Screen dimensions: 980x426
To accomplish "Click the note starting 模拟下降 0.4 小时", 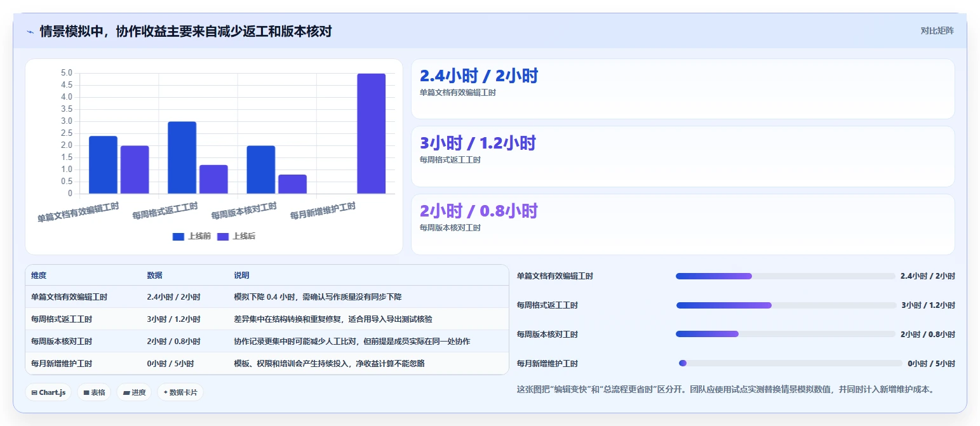I will [318, 296].
